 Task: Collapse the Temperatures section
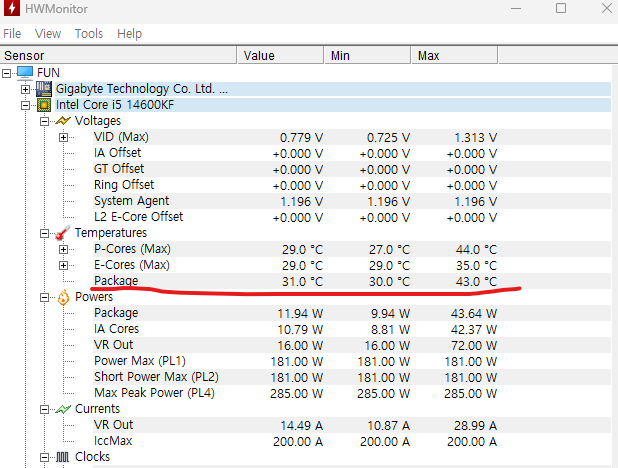click(x=45, y=233)
